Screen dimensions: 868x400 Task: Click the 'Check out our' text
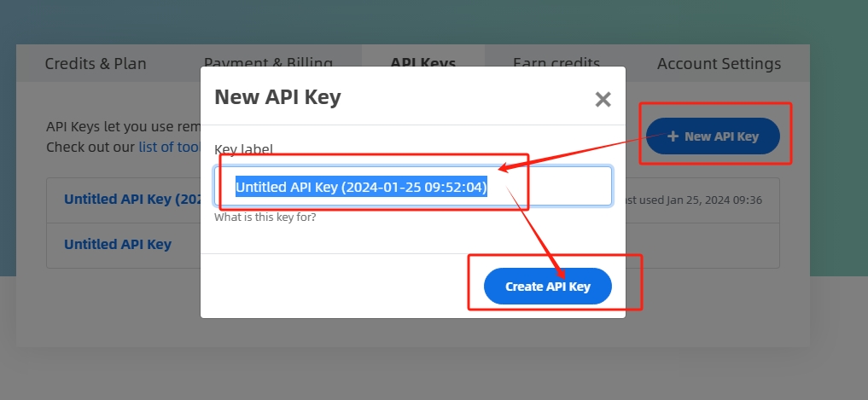coord(90,148)
